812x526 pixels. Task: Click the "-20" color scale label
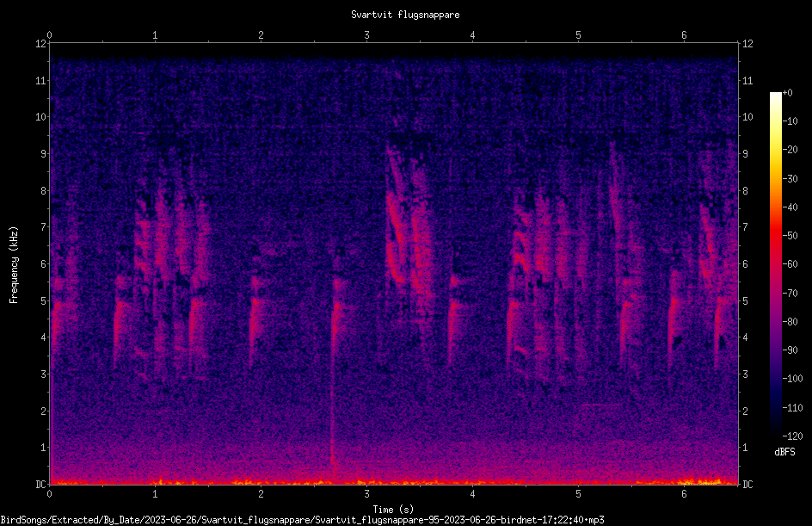click(x=790, y=150)
